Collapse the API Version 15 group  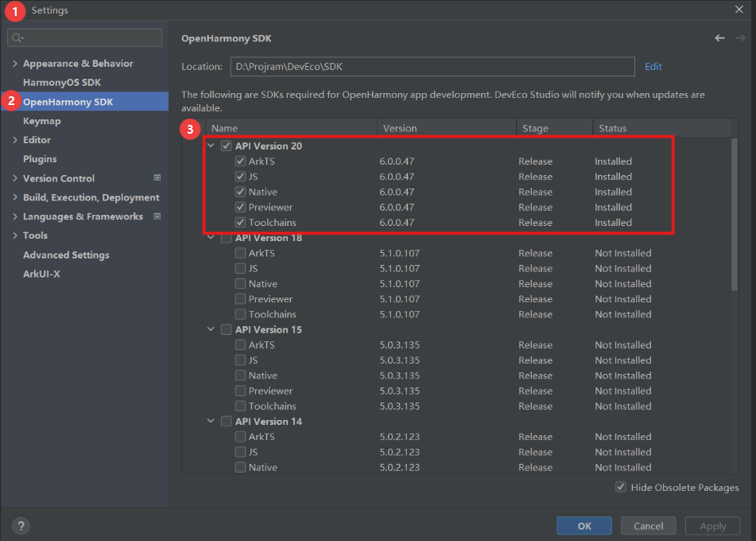(x=211, y=329)
